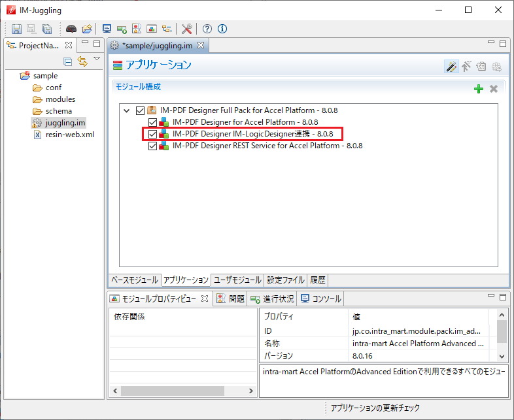Uncheck IM-PDF Designer IM-LogicDesigner連携 checkbox
514x420 pixels.
(153, 134)
